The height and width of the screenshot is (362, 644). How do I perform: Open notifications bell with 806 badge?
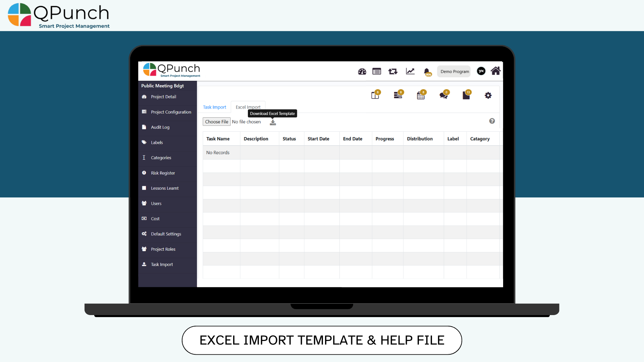click(x=427, y=71)
